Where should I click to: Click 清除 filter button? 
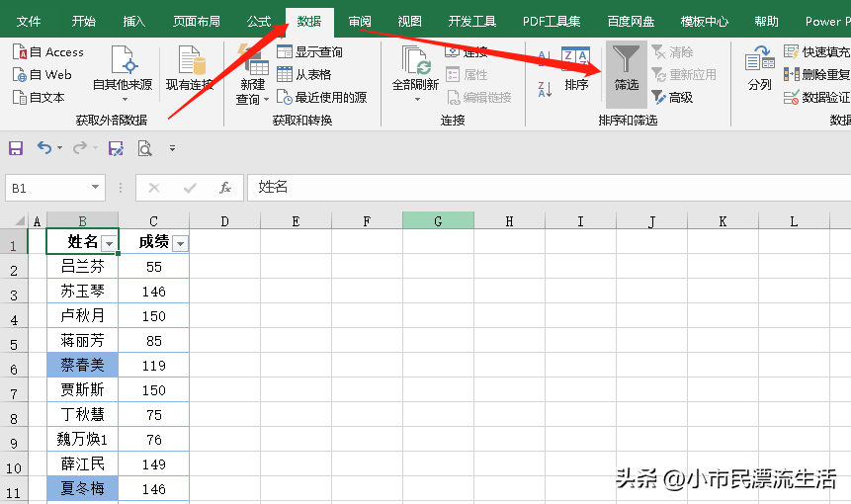(x=672, y=52)
